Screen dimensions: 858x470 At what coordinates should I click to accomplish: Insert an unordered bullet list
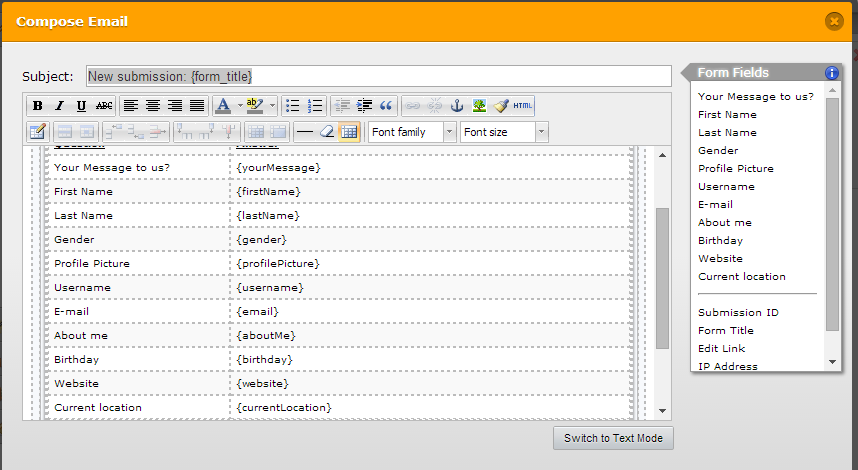[x=293, y=106]
